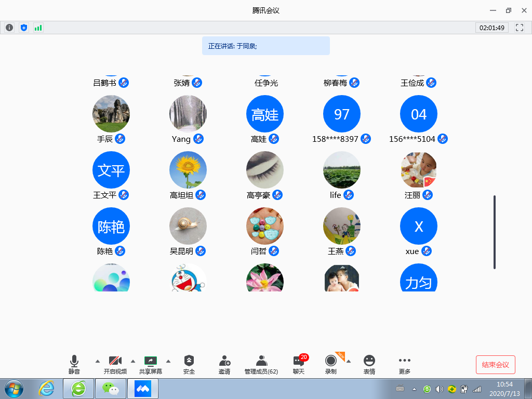The width and height of the screenshot is (532, 399).
Task: Expand the arrow next to 静音
Action: [x=97, y=361]
